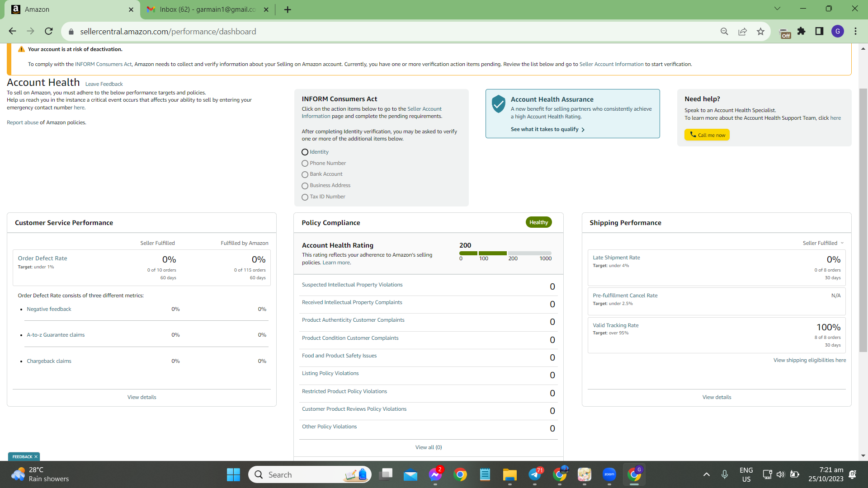Image resolution: width=868 pixels, height=488 pixels.
Task: Open the Mail app in taskbar
Action: pyautogui.click(x=410, y=474)
